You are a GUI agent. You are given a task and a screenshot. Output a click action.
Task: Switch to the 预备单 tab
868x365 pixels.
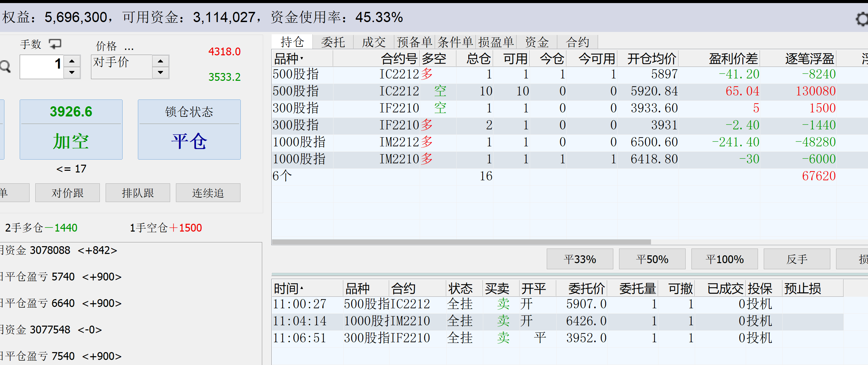[415, 42]
